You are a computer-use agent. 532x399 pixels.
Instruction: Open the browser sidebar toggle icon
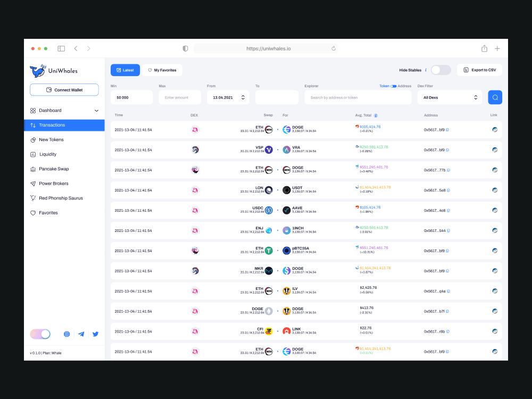pos(61,48)
